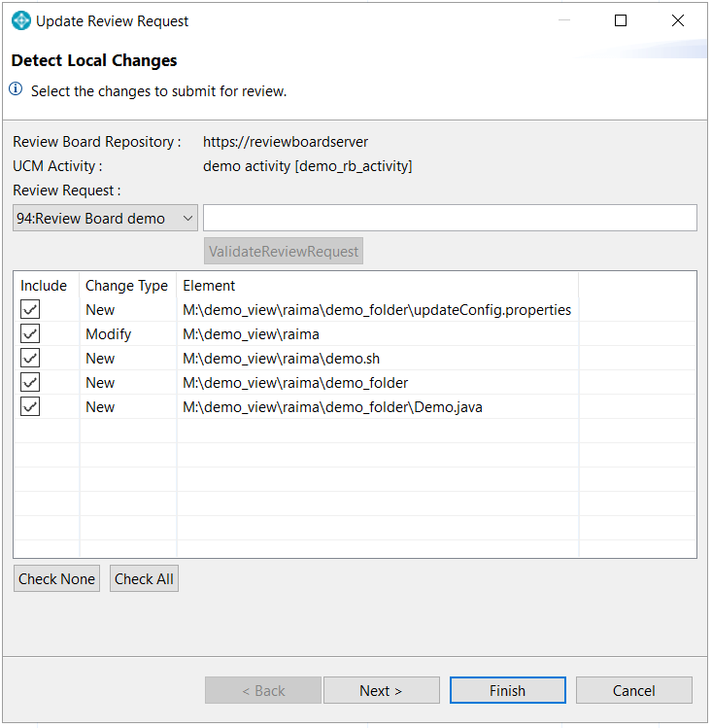Click Finish to submit changes
This screenshot has height=728, width=712.
point(507,691)
